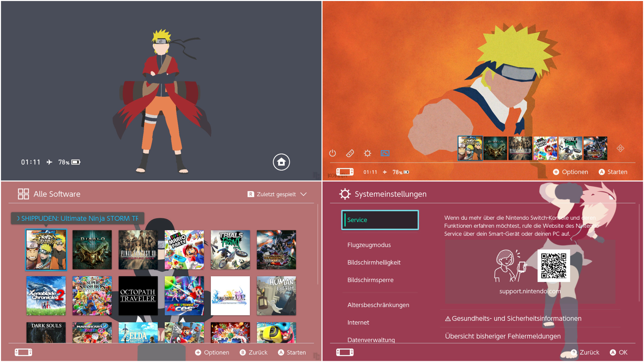Click the console icon in the home screen footer
This screenshot has width=644, height=362.
345,172
